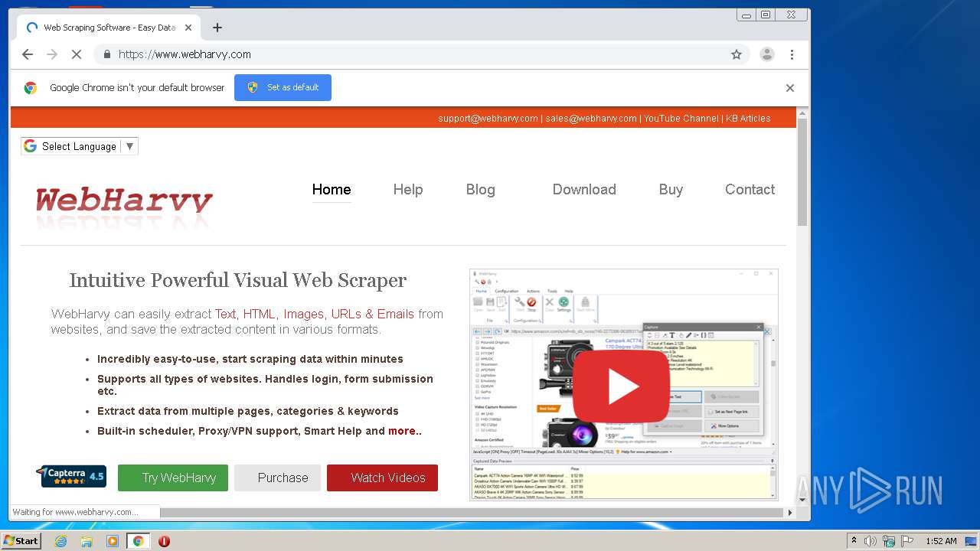Image resolution: width=980 pixels, height=551 pixels.
Task: Open the Action Center flag icon
Action: 907,541
